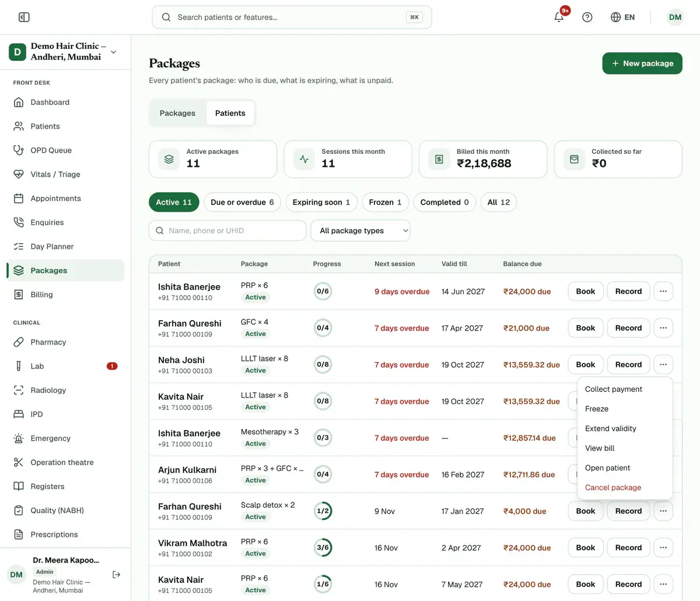Expand Demo Hair Clinic selector
700x601 pixels.
tap(65, 51)
